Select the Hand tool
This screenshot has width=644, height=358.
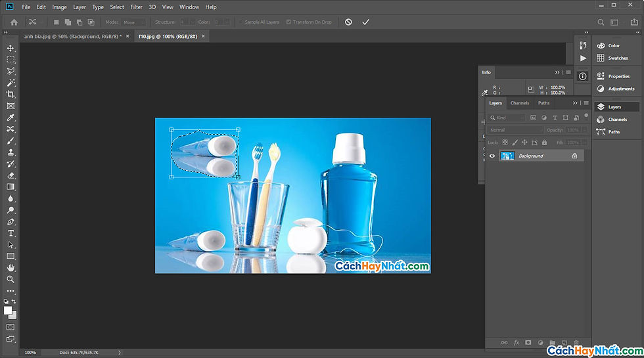tap(11, 268)
